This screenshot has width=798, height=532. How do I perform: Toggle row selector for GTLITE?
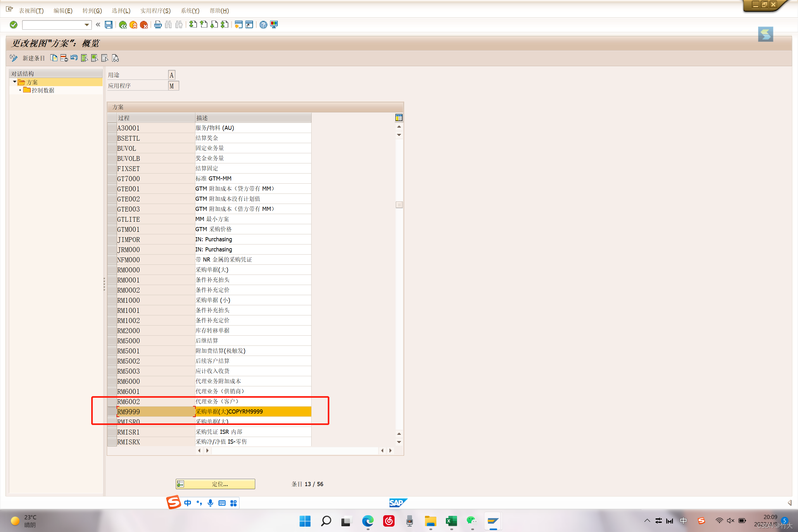click(x=112, y=219)
